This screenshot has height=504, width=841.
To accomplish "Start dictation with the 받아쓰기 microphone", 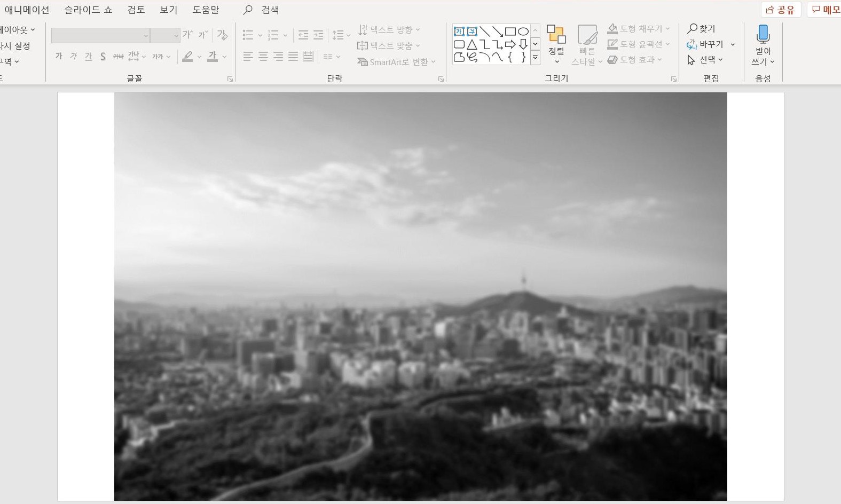I will click(x=763, y=35).
